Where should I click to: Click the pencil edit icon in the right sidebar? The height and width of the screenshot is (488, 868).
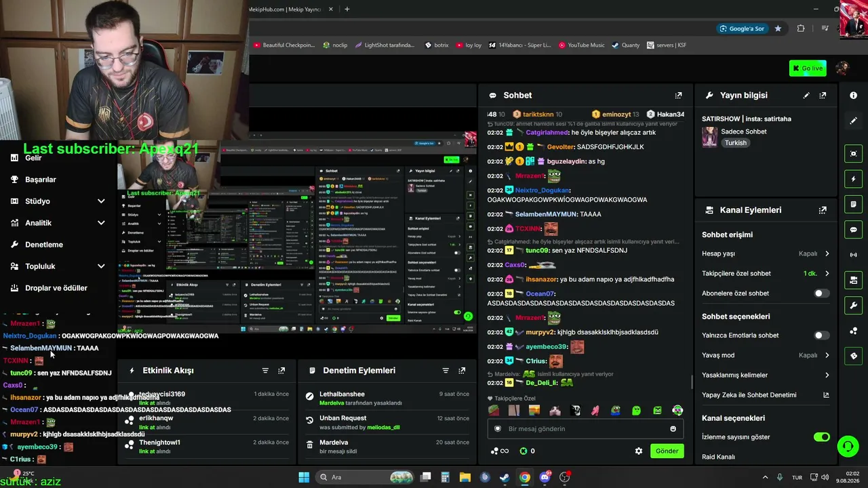(x=853, y=121)
